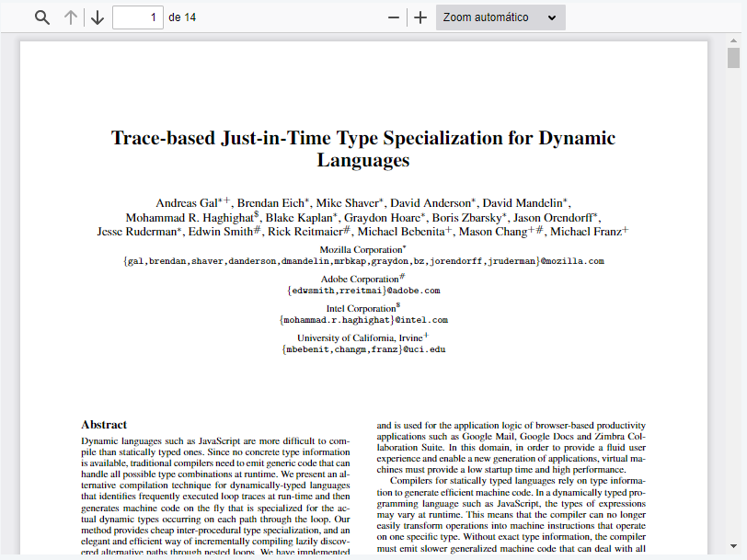The image size is (747, 560).
Task: Go to next page with down arrow
Action: 98,17
